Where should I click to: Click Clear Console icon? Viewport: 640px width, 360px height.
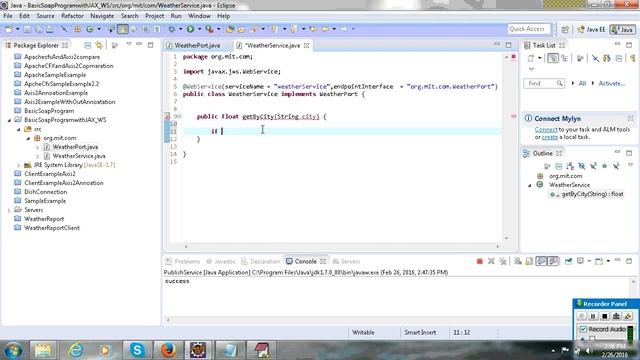[518, 261]
